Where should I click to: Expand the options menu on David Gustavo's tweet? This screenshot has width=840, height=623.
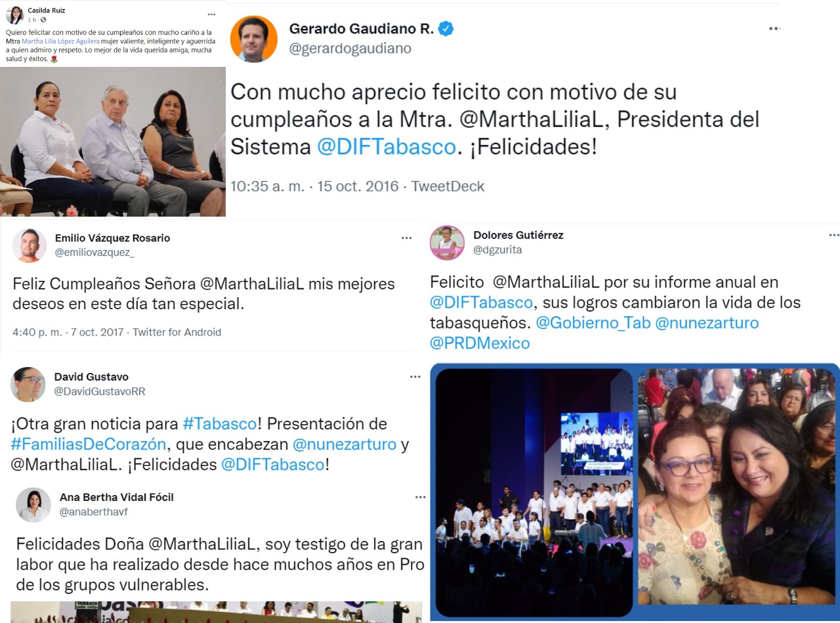[415, 377]
